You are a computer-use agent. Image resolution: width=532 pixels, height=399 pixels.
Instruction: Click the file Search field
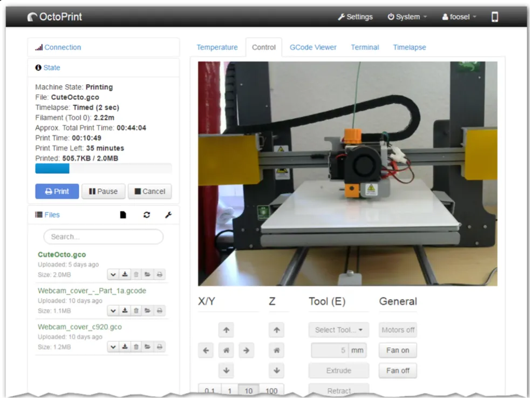(103, 236)
